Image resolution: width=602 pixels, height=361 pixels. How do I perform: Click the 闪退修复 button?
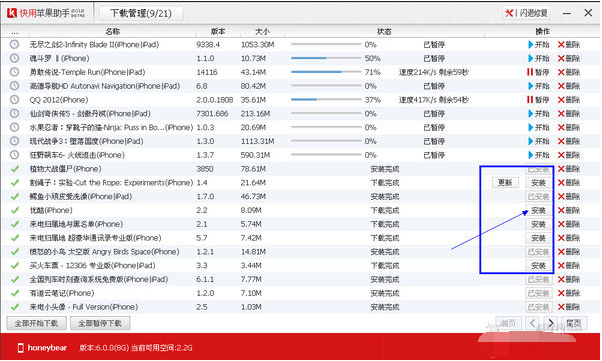coord(526,13)
